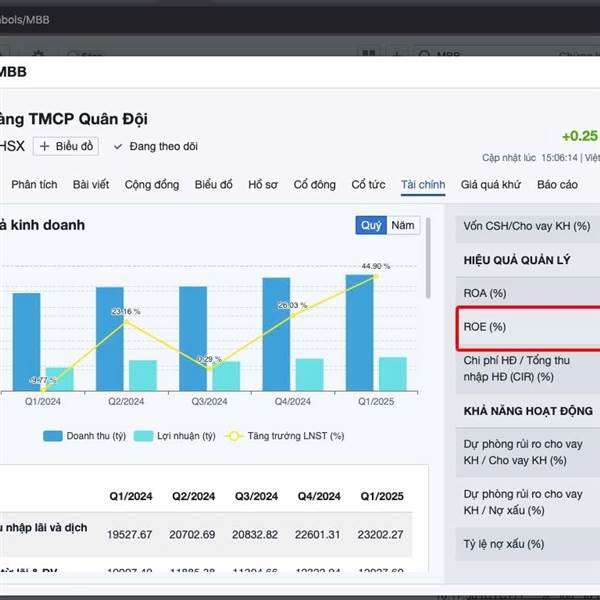Open the Báo cáo tab
This screenshot has height=600, width=600.
(x=557, y=184)
